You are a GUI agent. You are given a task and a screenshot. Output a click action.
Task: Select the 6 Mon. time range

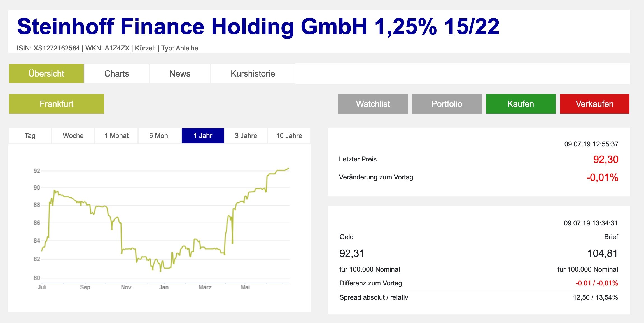[159, 136]
